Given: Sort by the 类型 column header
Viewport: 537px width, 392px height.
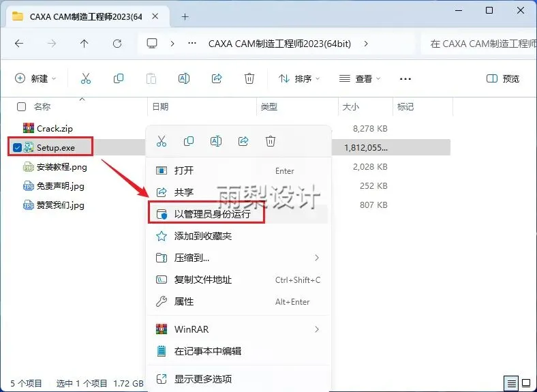Looking at the screenshot, I should 269,107.
